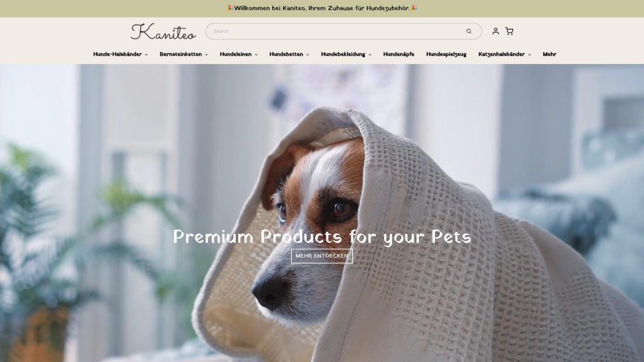Click the MEHR ENTDECKEN button
Viewport: 644px width, 362px height.
click(x=322, y=256)
